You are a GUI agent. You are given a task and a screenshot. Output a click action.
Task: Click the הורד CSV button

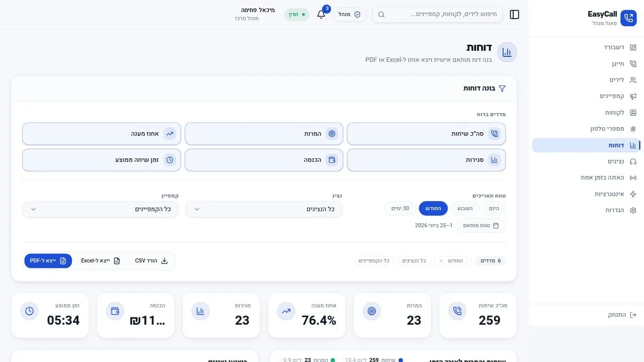coord(151,261)
